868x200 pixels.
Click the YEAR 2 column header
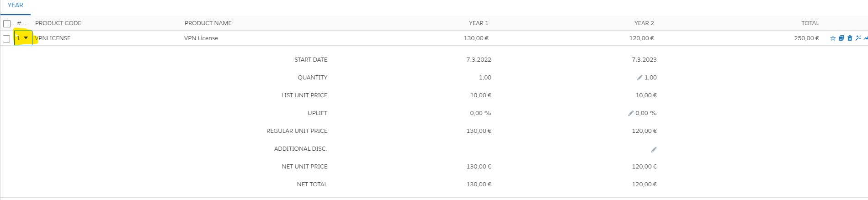(644, 23)
